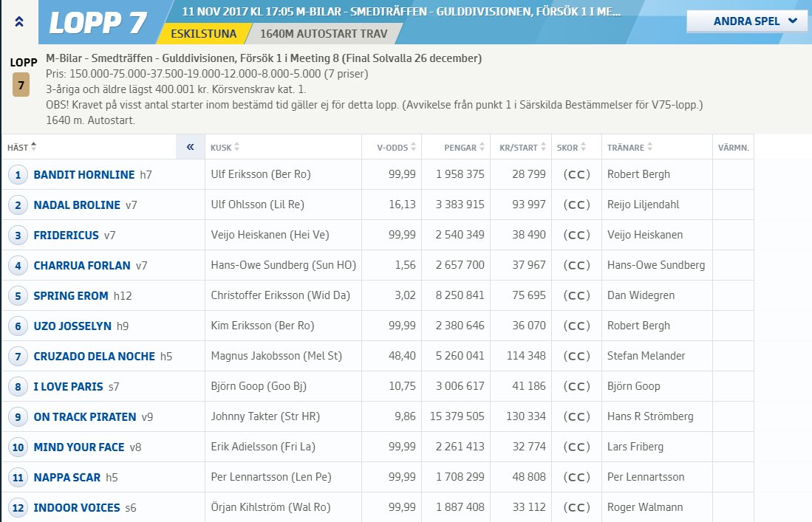The image size is (812, 522).
Task: Collapse race with double up-chevron icon
Action: (19, 21)
